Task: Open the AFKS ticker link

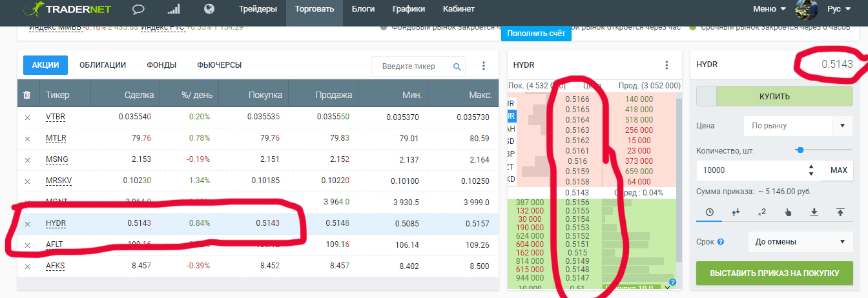Action: tap(56, 266)
